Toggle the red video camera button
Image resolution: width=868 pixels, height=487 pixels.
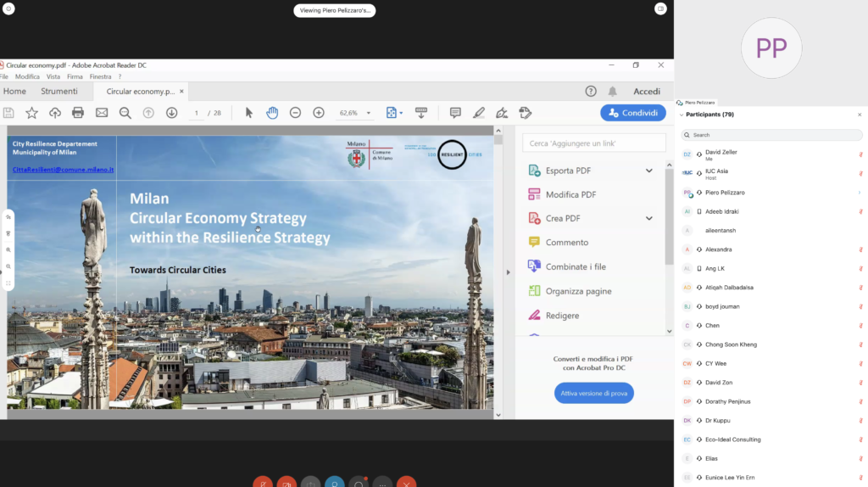[287, 483]
